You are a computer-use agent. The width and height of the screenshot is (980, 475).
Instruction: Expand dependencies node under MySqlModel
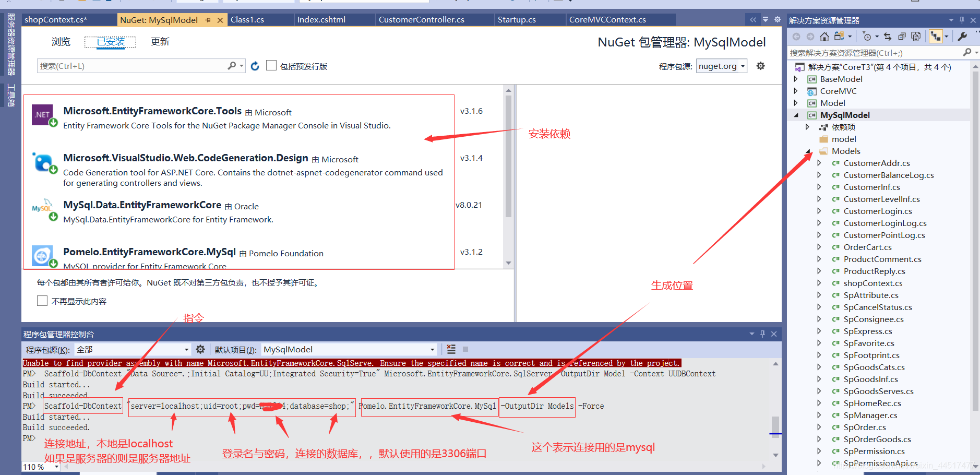click(x=807, y=127)
